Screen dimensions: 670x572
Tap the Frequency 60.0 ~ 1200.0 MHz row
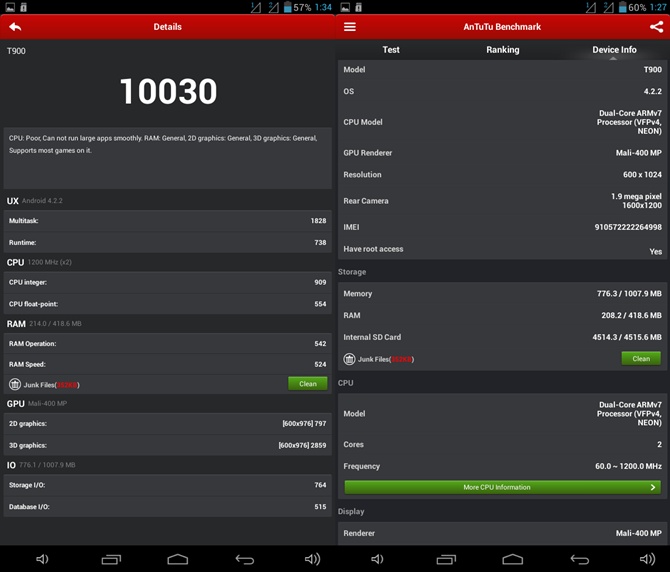[x=502, y=466]
